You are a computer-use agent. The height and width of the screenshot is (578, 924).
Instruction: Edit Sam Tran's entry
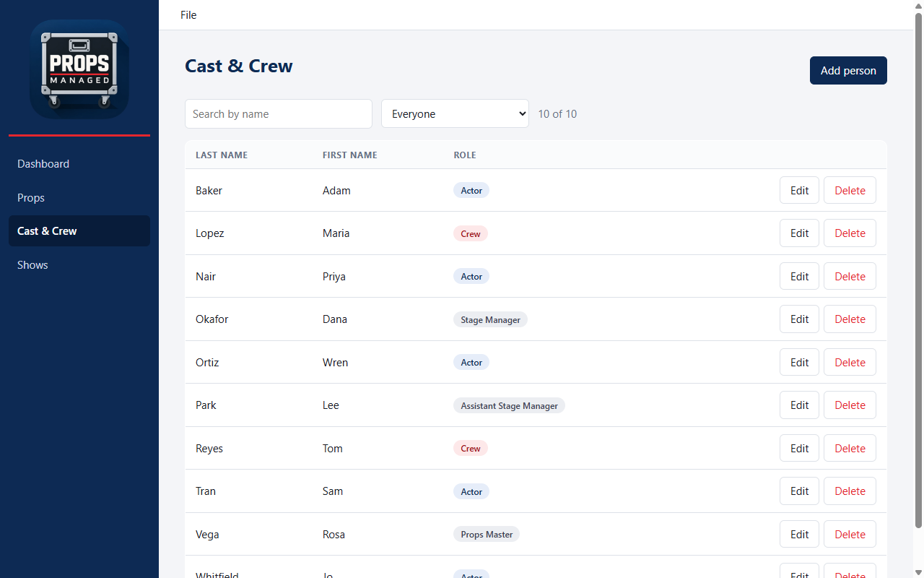point(799,491)
